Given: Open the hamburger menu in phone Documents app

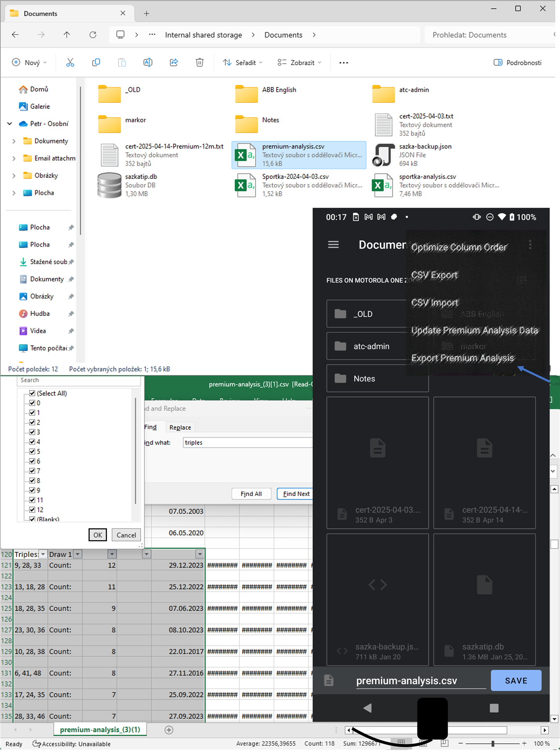Looking at the screenshot, I should 333,245.
